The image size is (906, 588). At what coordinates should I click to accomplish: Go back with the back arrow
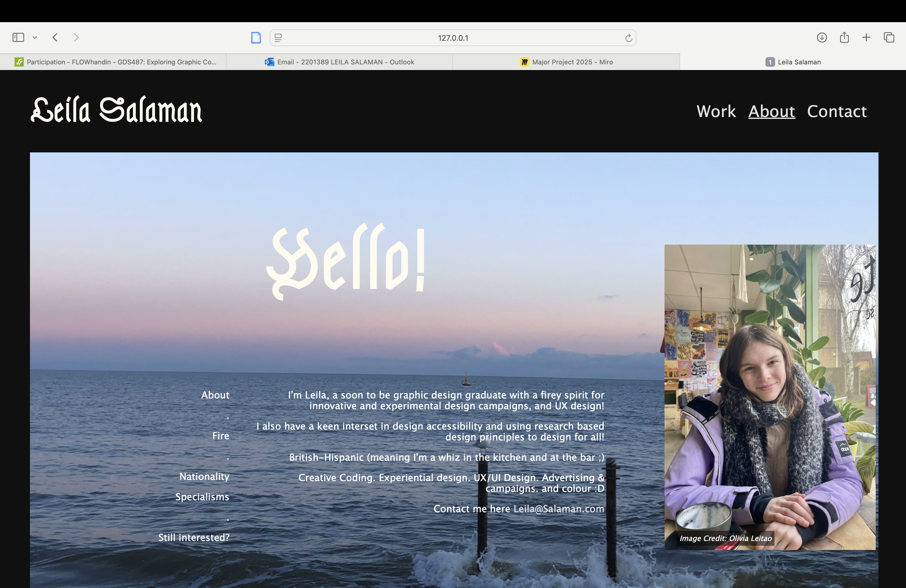coord(55,37)
